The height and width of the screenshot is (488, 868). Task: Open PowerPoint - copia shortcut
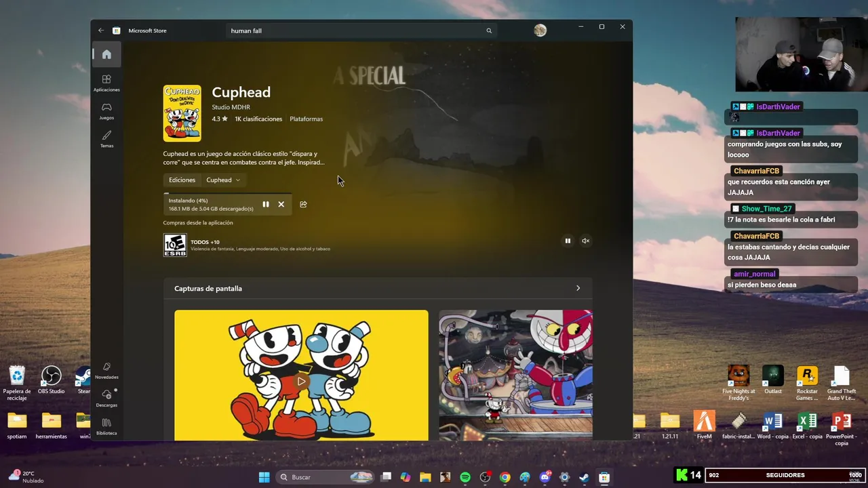[x=842, y=428]
